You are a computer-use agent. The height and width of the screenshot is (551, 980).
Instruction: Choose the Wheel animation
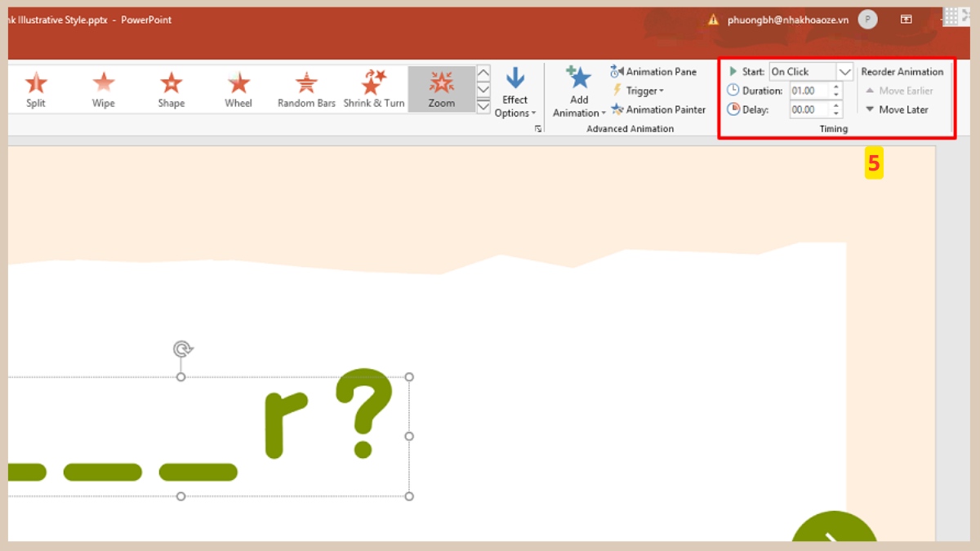tap(238, 86)
